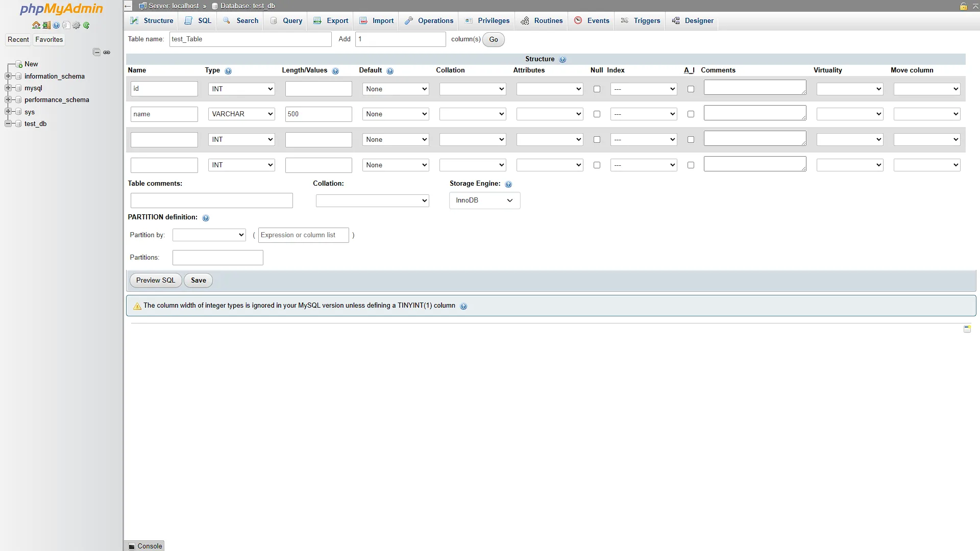The image size is (980, 551).
Task: Reload the navigation panel green arrow icon
Action: coord(86,25)
